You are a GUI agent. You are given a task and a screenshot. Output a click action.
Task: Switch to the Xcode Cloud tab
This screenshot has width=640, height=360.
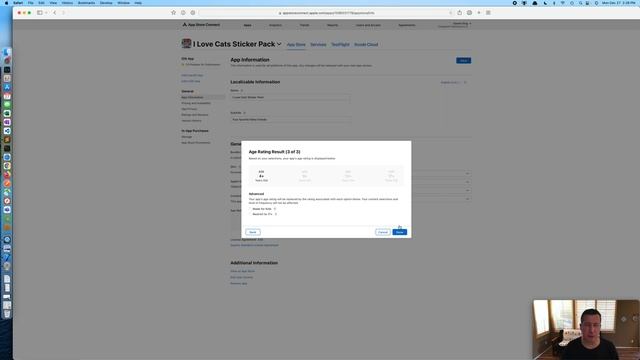click(366, 44)
